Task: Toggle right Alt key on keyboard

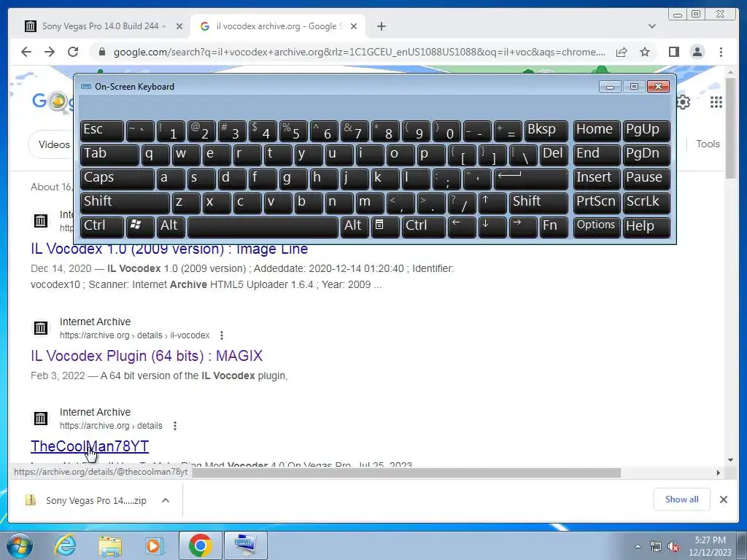Action: [355, 226]
